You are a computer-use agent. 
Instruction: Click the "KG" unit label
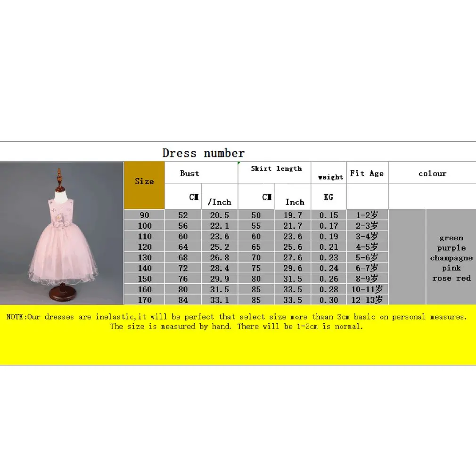(328, 197)
